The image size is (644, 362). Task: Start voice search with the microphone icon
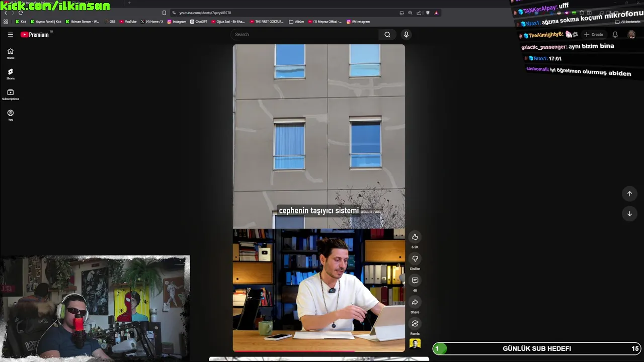(406, 35)
